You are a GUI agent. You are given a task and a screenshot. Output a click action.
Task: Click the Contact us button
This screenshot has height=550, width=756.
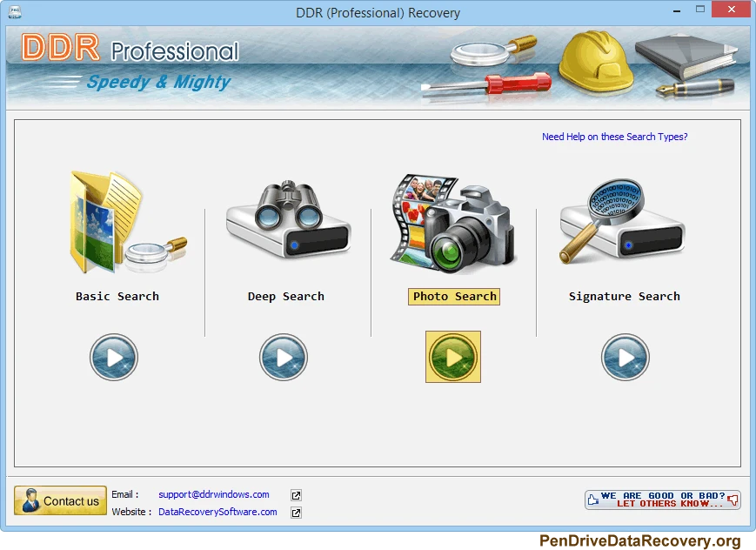59,501
